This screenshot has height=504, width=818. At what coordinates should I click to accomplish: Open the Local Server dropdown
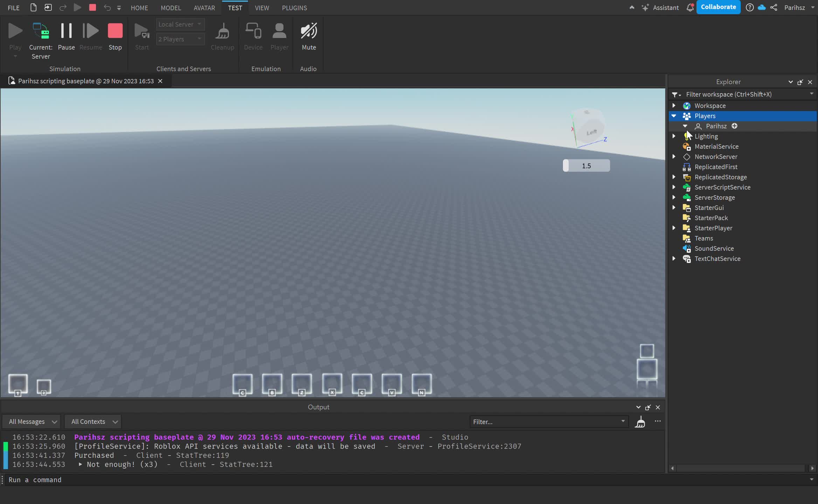[x=180, y=24]
